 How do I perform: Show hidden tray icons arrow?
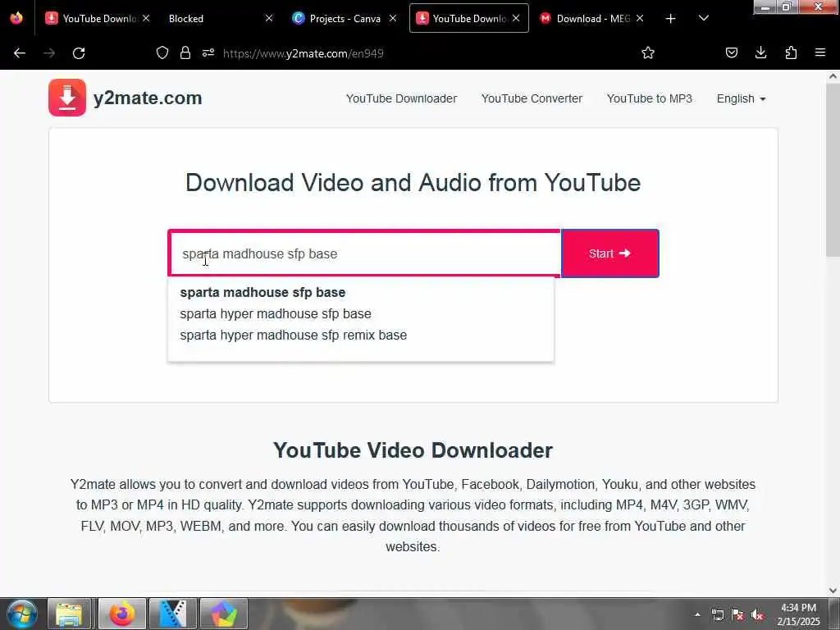pos(697,614)
